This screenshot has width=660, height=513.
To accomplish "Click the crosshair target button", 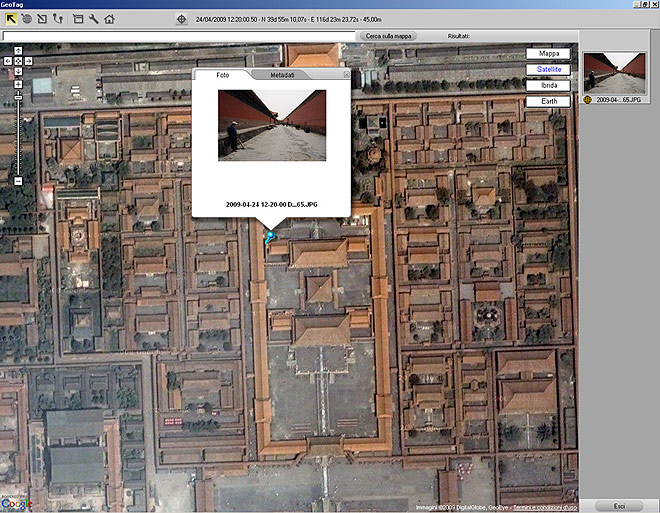I will pyautogui.click(x=181, y=19).
